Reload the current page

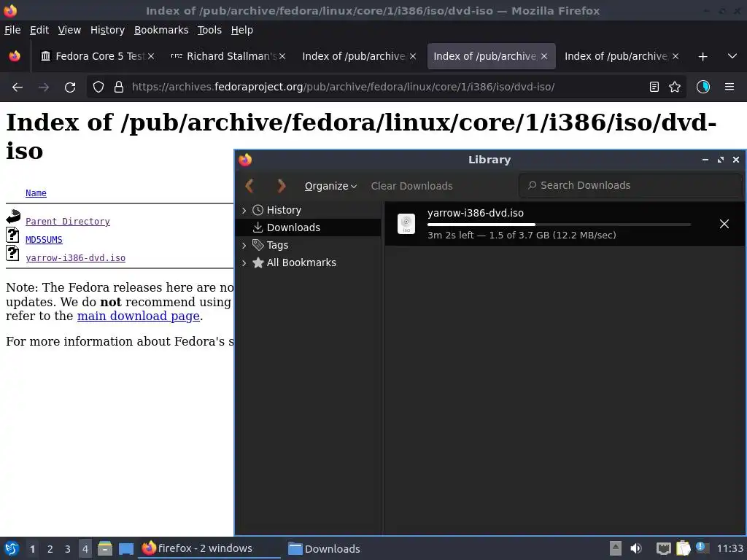pyautogui.click(x=70, y=87)
